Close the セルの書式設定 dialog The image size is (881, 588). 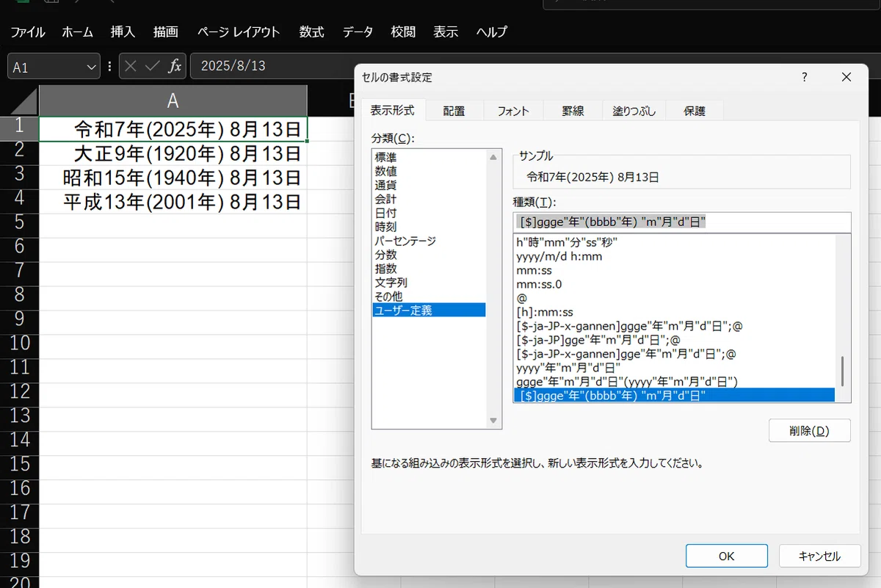click(x=846, y=77)
